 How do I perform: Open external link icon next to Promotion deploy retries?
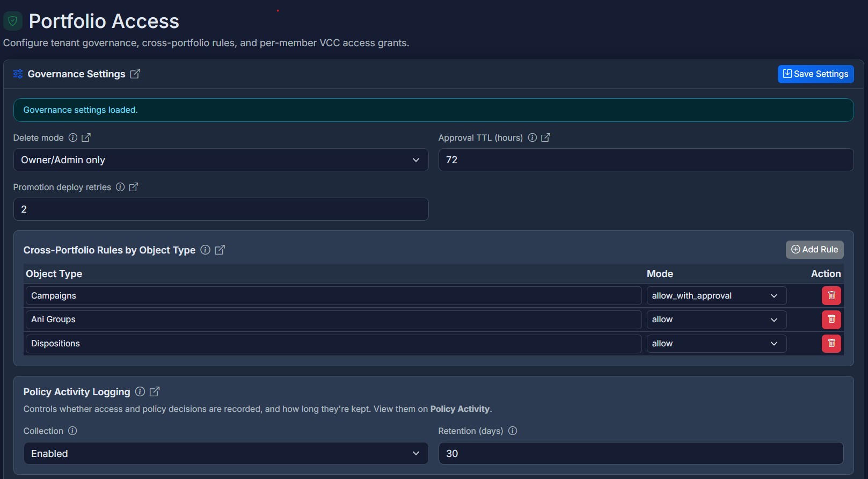tap(134, 187)
